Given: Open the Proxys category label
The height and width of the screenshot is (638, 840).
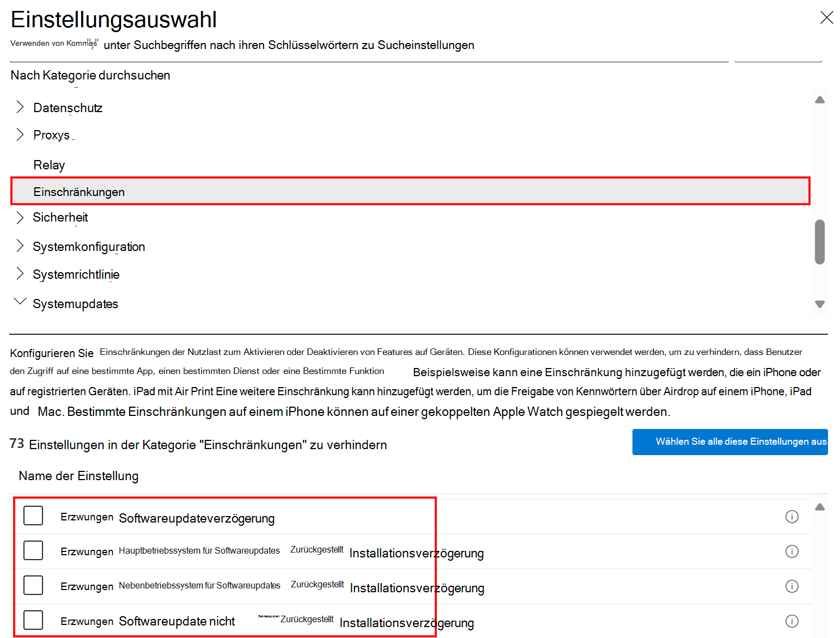Looking at the screenshot, I should tap(51, 134).
